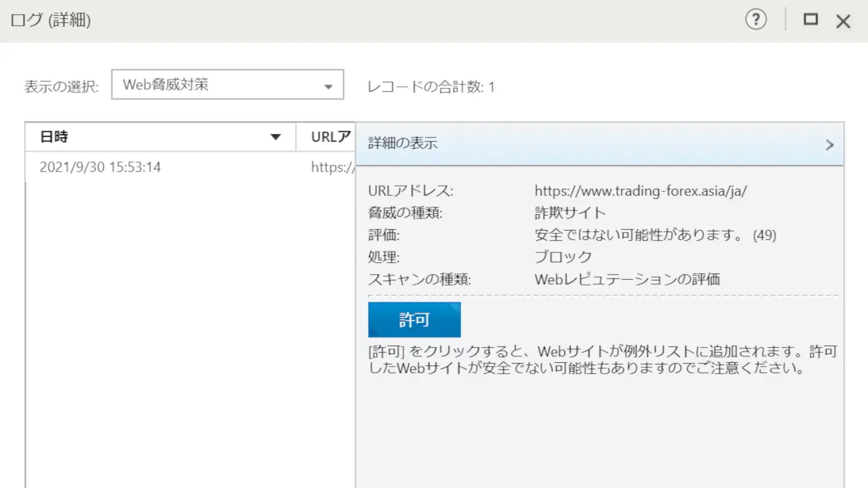Open the Web脅威対策 display selection dropdown

click(227, 85)
